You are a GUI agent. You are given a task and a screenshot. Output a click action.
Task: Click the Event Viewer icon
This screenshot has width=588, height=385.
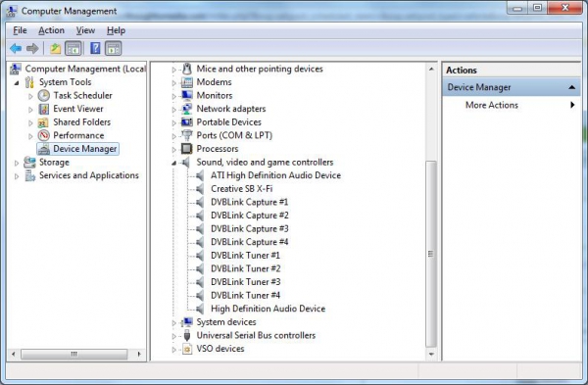(x=44, y=109)
